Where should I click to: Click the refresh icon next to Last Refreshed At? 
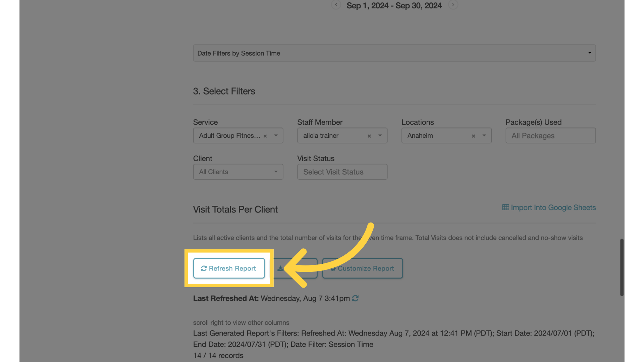[x=356, y=297]
